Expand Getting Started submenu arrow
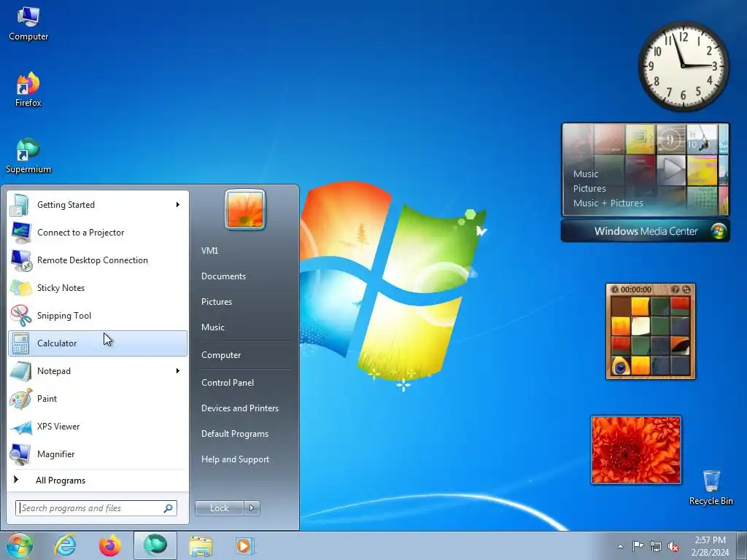This screenshot has width=747, height=560. (178, 205)
